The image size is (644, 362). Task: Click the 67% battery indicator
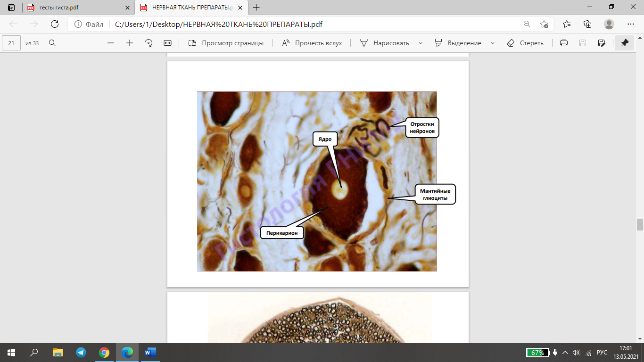pos(538,353)
